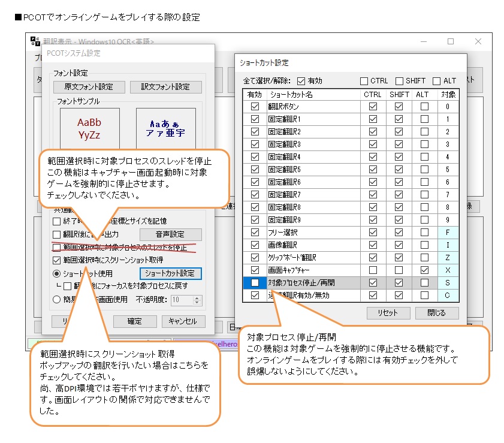
Task: Toggle 終了時 座標とサイズを記憶 checkbox
Action: [56, 221]
